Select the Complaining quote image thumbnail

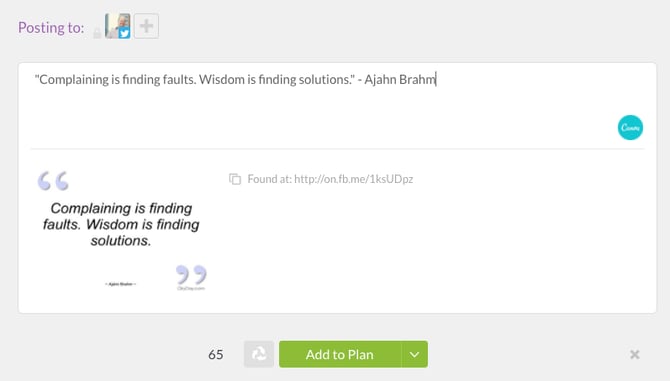pos(122,231)
